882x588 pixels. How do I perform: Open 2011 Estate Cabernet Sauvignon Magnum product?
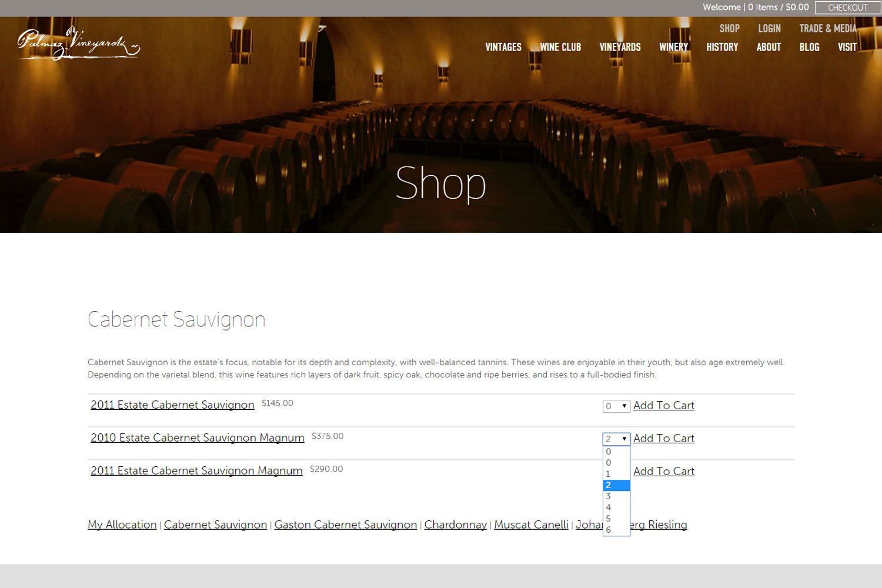click(196, 471)
